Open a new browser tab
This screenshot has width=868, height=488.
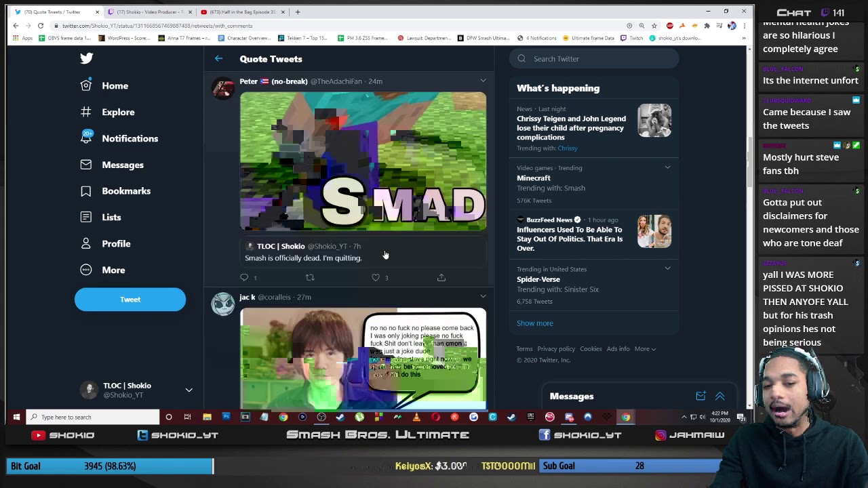[x=298, y=12]
